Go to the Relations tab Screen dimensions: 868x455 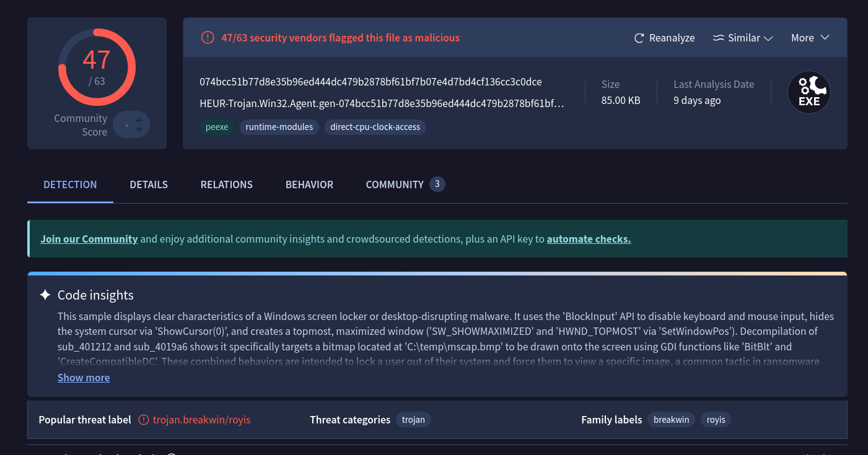tap(227, 184)
